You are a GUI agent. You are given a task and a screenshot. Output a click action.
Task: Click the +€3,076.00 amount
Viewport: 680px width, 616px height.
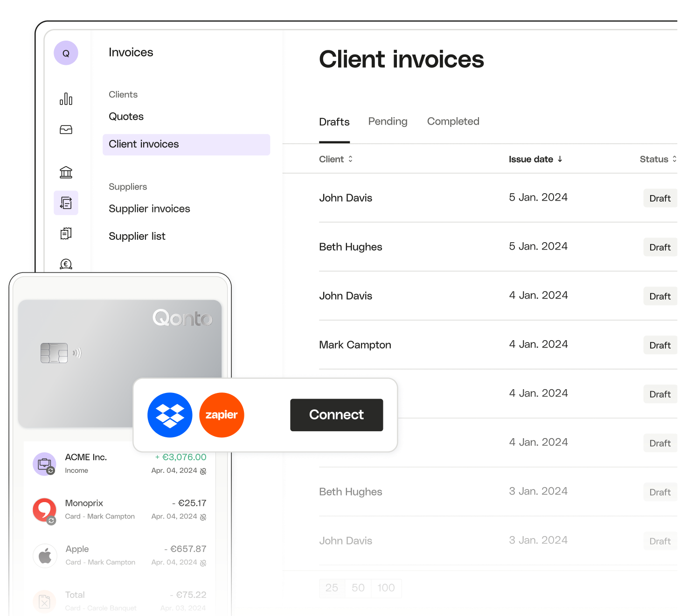click(181, 457)
